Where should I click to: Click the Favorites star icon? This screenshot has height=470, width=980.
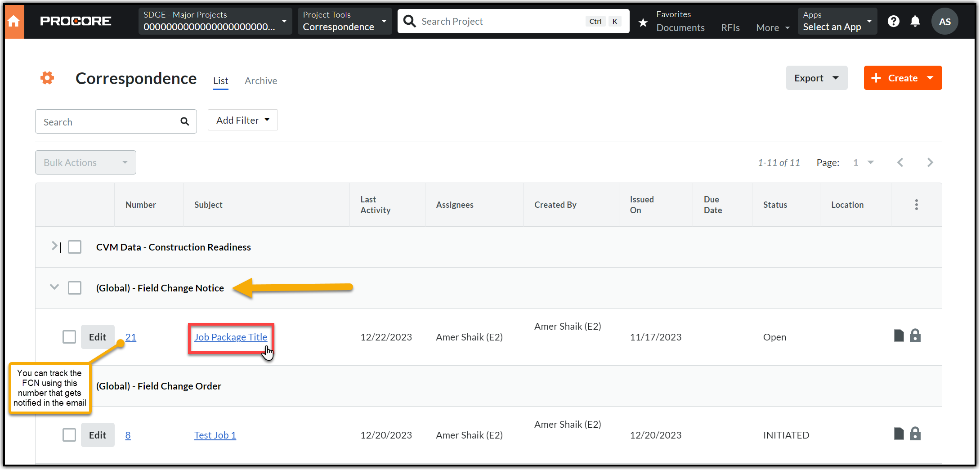pos(643,22)
